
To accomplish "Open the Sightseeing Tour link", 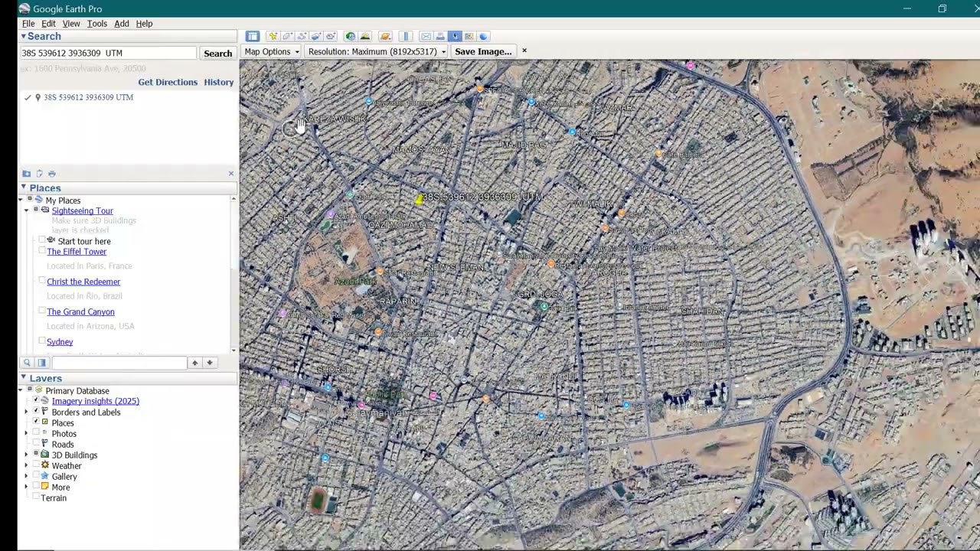I will click(82, 210).
